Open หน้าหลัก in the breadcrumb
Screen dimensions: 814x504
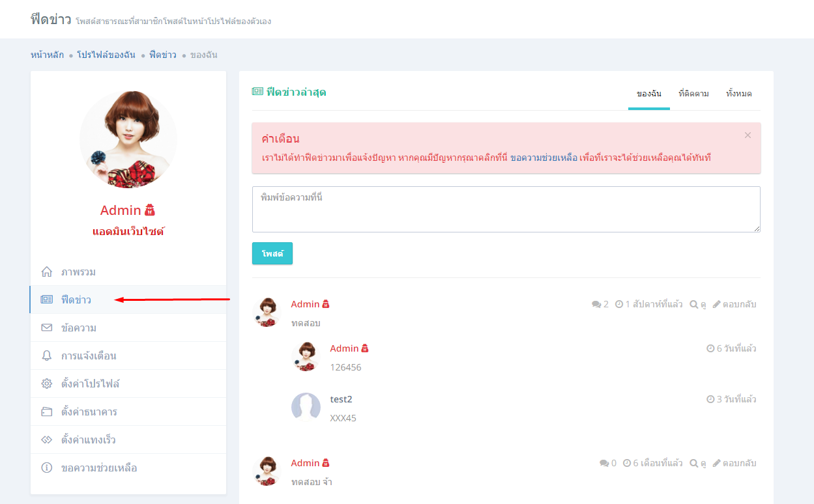(47, 55)
